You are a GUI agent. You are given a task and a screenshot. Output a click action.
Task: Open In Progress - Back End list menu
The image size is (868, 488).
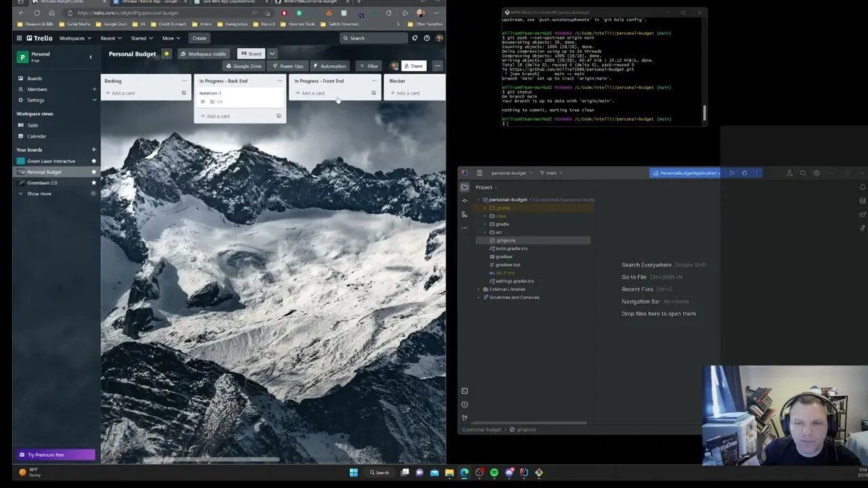[279, 81]
